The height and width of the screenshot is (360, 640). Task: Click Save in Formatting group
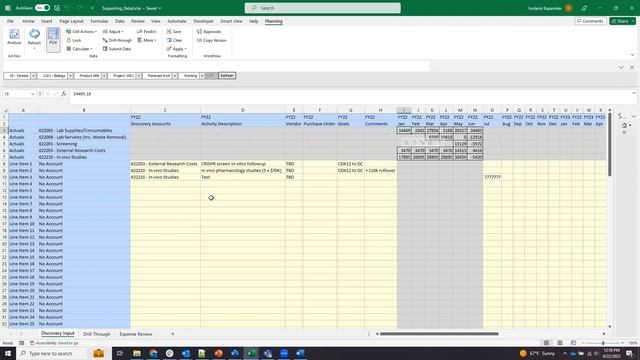point(174,31)
